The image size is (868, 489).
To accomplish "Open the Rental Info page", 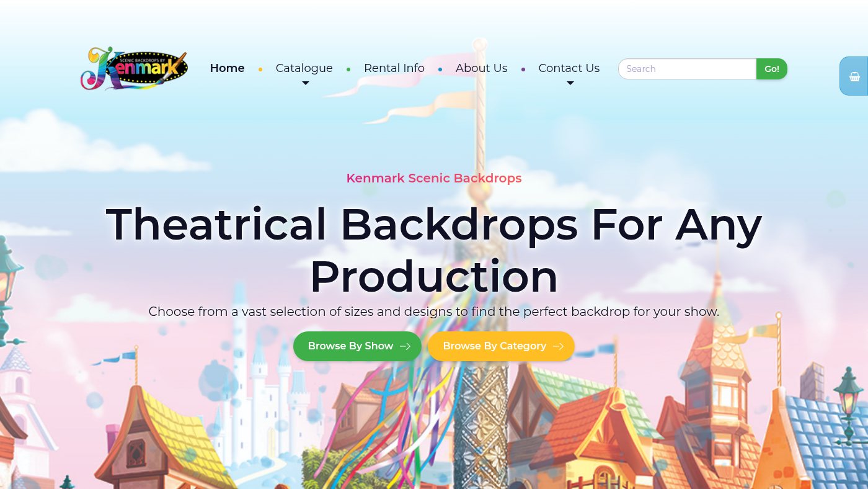I will pos(394,68).
